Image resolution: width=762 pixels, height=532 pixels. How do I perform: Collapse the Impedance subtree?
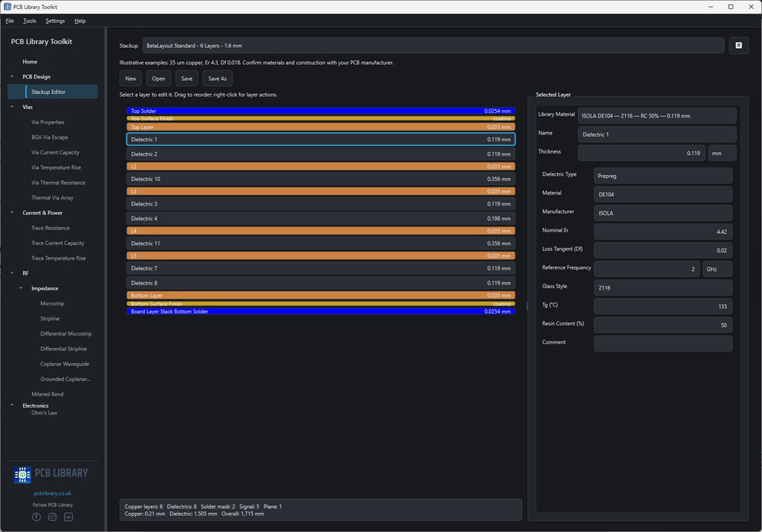point(21,288)
